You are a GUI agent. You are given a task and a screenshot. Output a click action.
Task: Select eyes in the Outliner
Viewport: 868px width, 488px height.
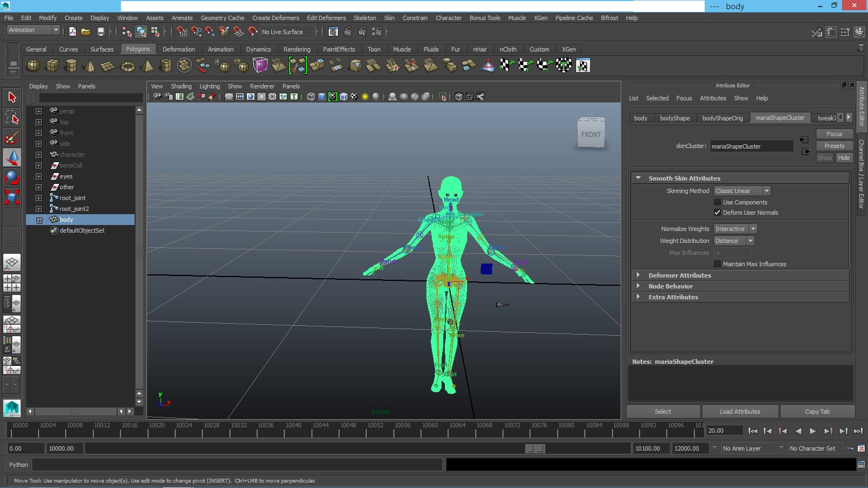point(66,176)
